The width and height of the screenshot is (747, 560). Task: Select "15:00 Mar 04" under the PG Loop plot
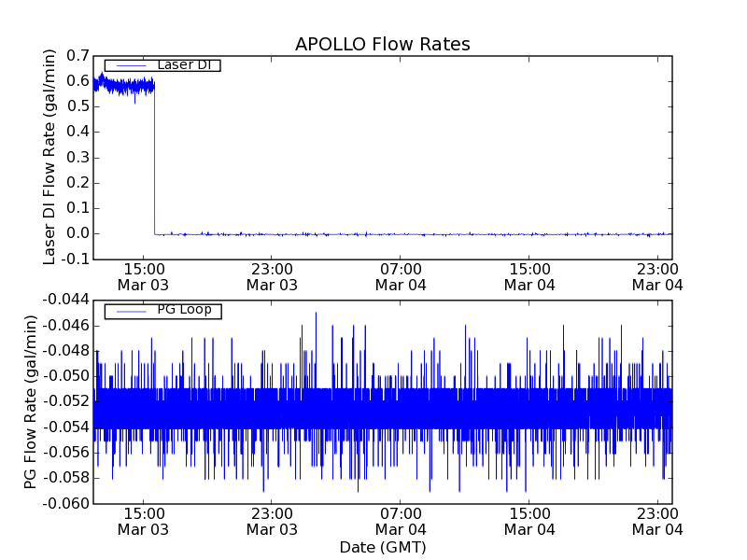coord(529,522)
